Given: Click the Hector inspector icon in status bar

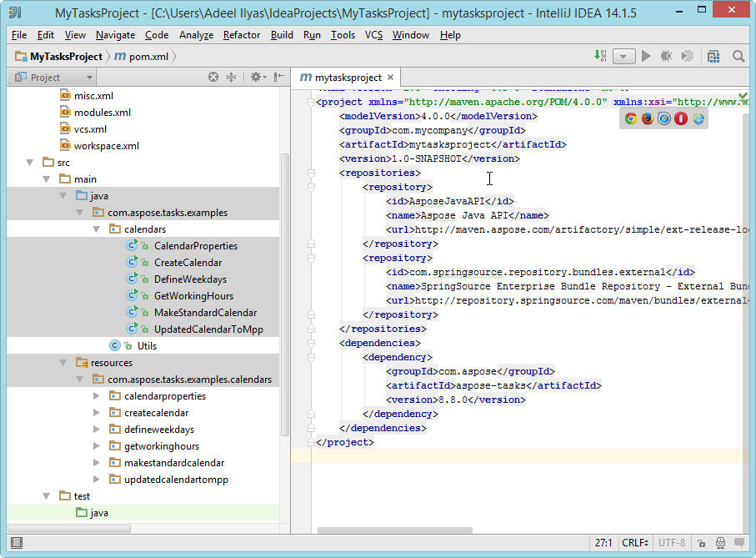Looking at the screenshot, I should coord(721,542).
